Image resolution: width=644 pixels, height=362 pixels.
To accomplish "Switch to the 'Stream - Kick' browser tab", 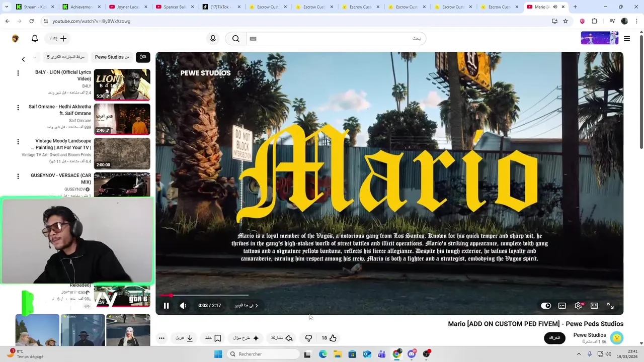I will point(34,7).
